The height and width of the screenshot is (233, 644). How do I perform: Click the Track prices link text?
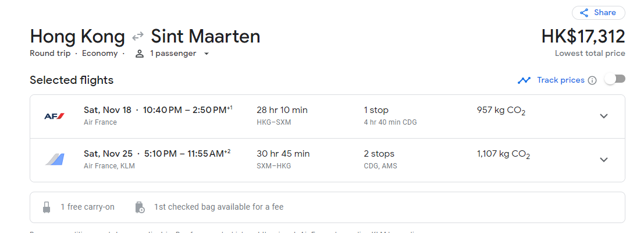point(560,80)
